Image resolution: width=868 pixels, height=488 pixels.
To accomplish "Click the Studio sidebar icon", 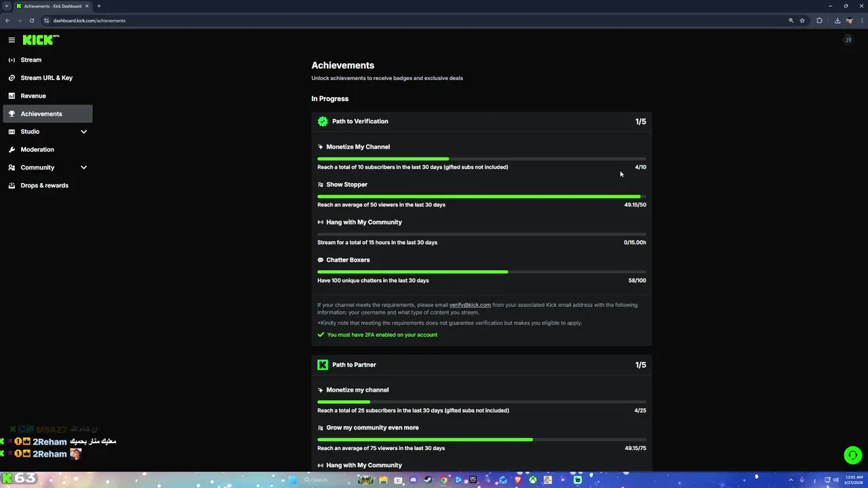I will pos(12,131).
